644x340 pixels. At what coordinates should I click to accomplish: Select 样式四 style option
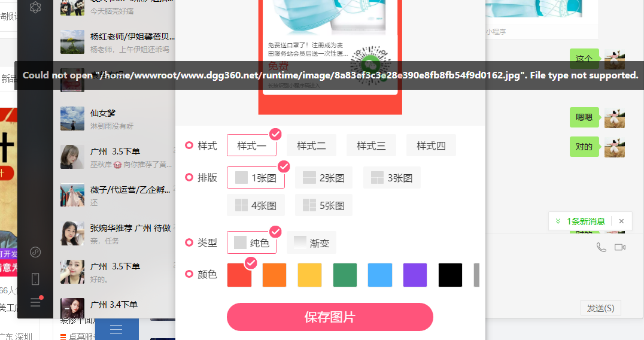click(431, 145)
